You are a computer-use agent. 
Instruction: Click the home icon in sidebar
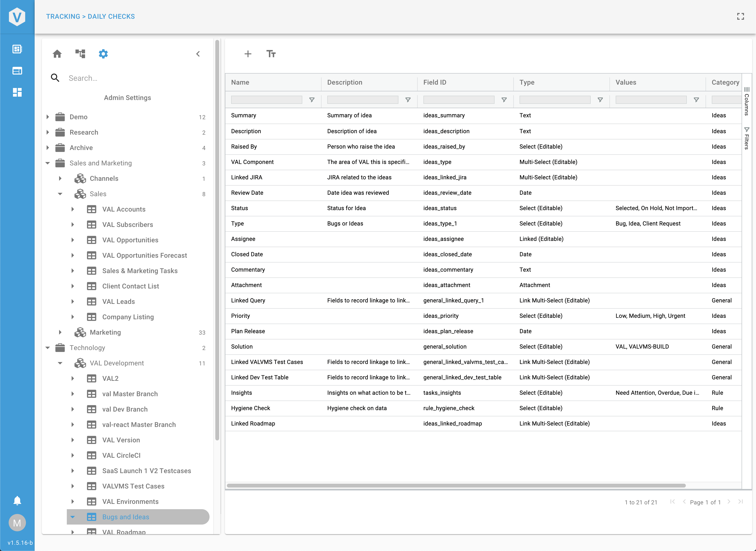tap(57, 54)
